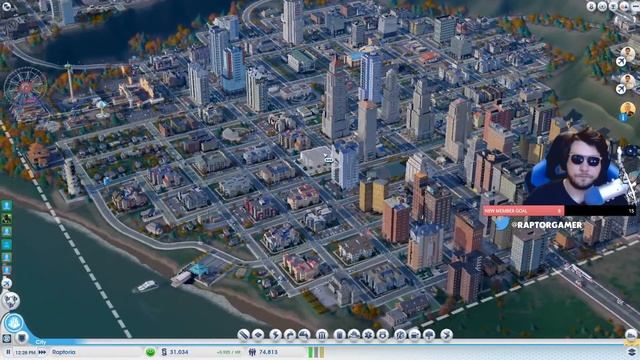The height and width of the screenshot is (360, 640).
Task: Open the Disasters menu
Action: coord(447,335)
